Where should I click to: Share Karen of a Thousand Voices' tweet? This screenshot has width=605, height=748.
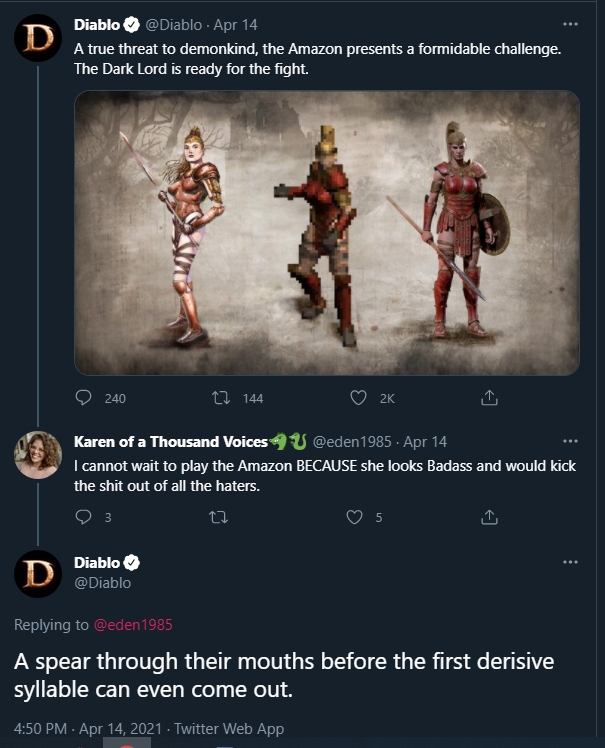[489, 517]
